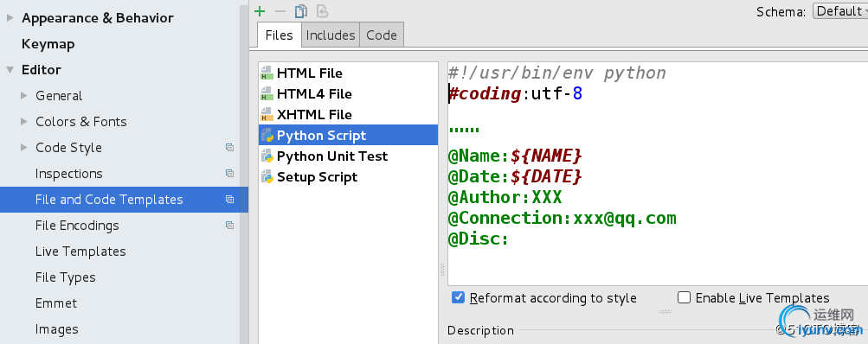Open Live Templates settings

[80, 252]
